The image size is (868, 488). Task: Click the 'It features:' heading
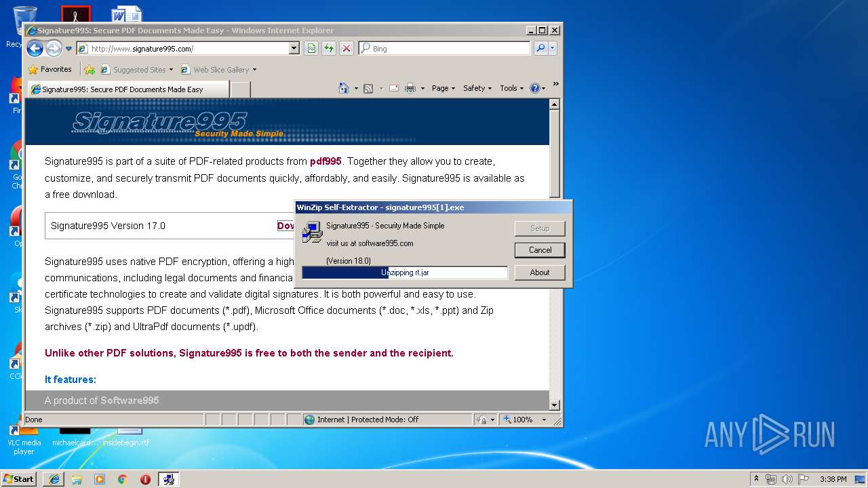click(x=71, y=380)
